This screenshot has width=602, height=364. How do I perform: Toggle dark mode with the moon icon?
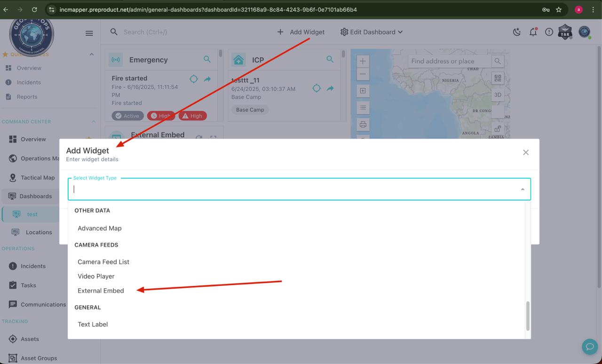[x=516, y=32]
